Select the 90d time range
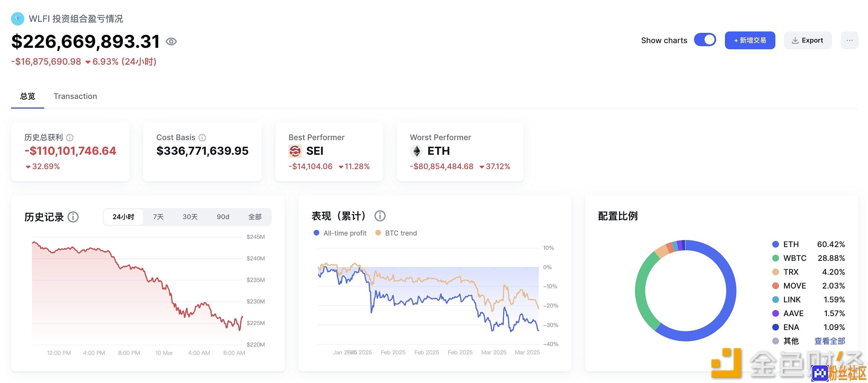The image size is (868, 383). 223,217
